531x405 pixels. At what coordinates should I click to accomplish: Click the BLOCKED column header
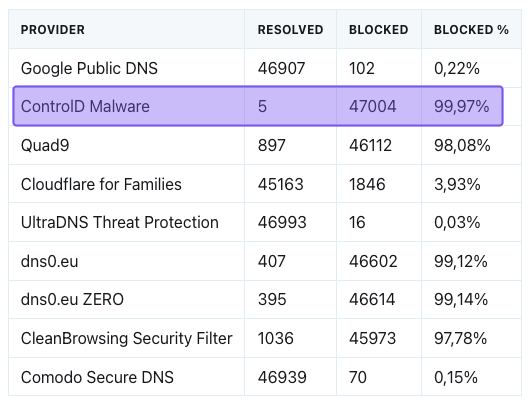pyautogui.click(x=378, y=30)
